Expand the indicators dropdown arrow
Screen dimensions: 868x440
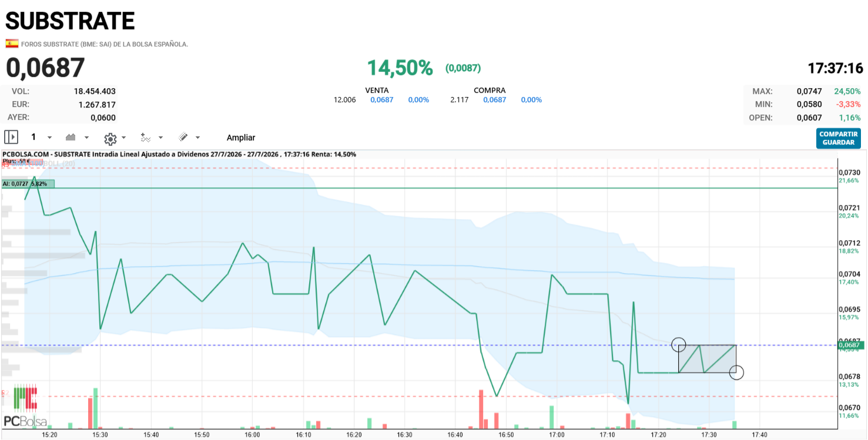(160, 137)
